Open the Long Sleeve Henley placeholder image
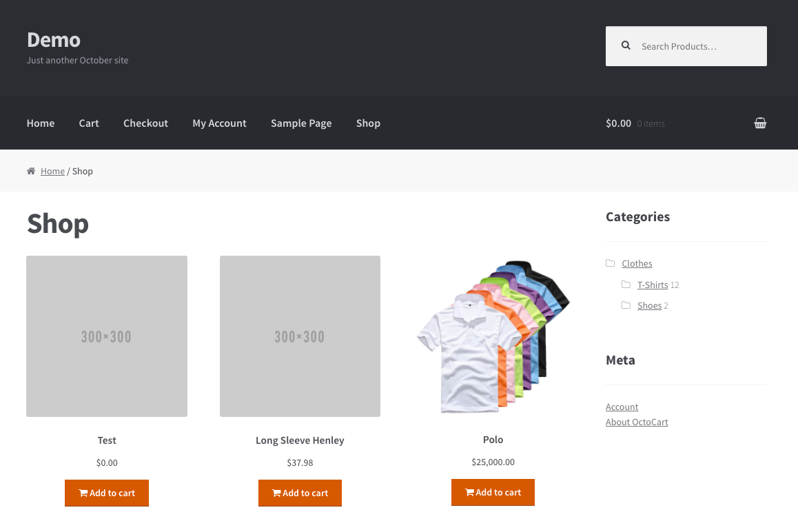 [300, 336]
